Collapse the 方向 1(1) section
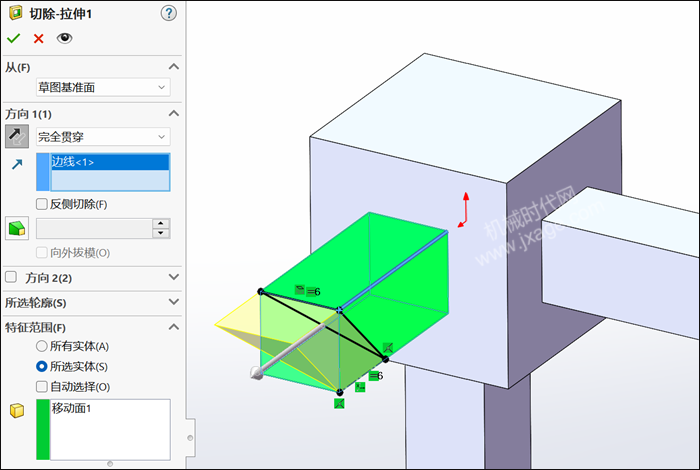This screenshot has width=700, height=470. [x=174, y=113]
